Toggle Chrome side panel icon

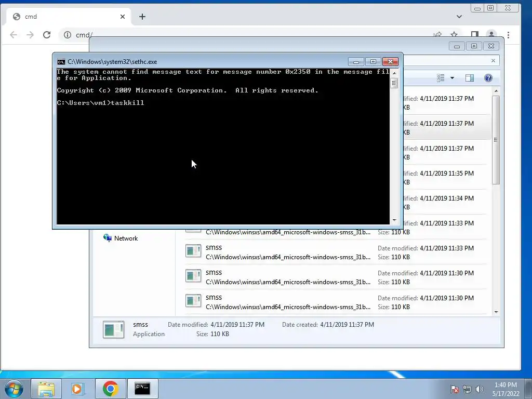tap(475, 34)
